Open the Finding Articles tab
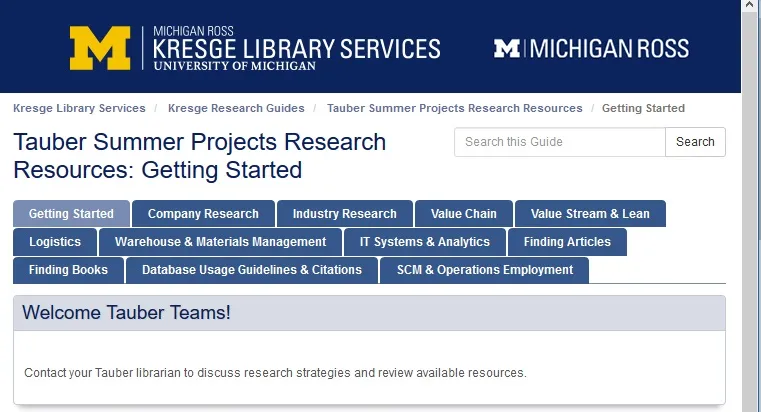Viewport: 761px width, 412px height. (x=567, y=242)
